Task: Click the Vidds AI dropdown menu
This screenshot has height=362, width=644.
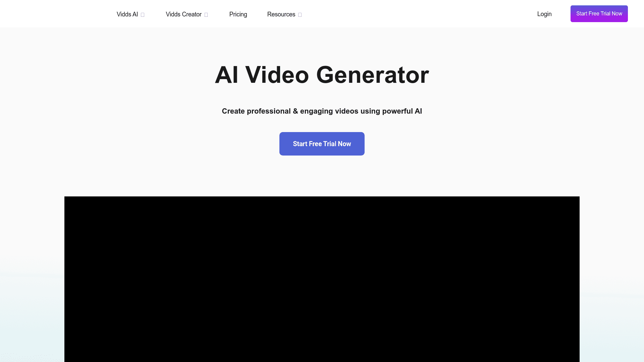Action: click(130, 14)
